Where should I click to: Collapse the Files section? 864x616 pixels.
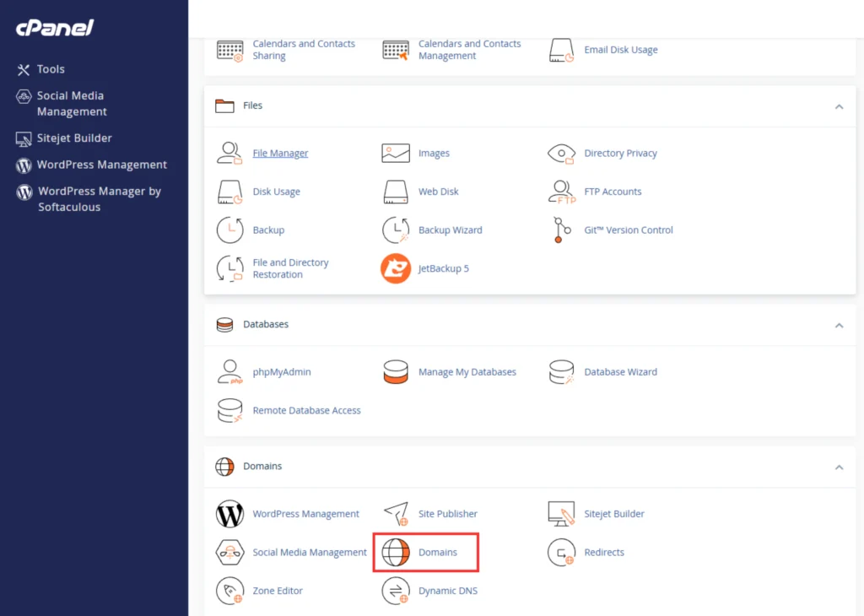click(840, 106)
